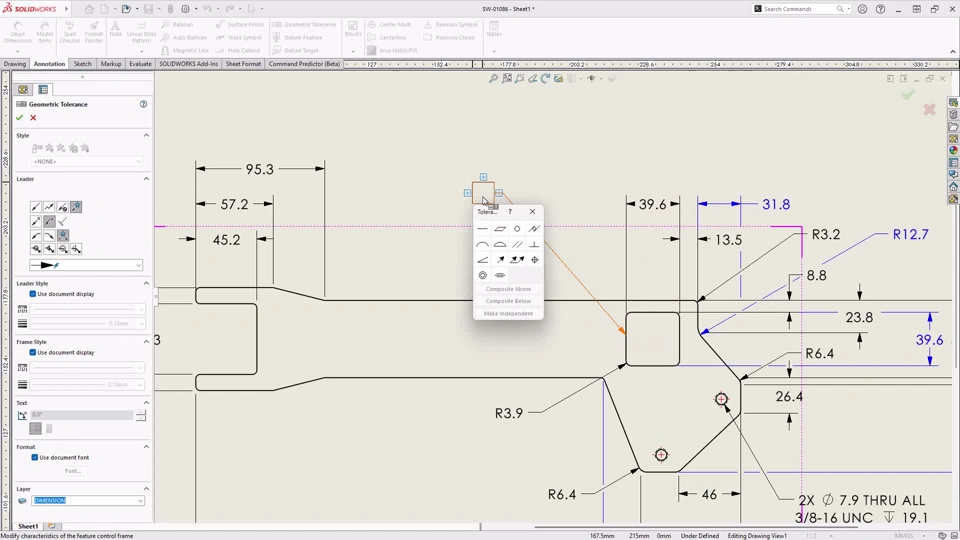Image resolution: width=960 pixels, height=540 pixels.
Task: Cancel Geometric Tolerance with red X
Action: click(x=33, y=118)
